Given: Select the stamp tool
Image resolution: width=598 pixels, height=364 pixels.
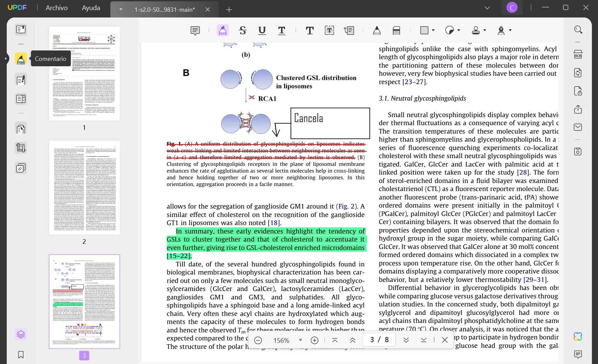Looking at the screenshot, I should point(476,30).
